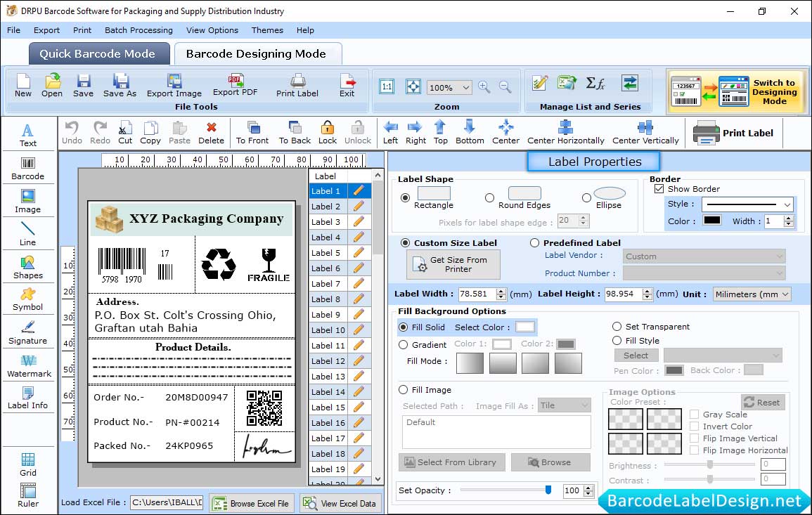Screen dimensions: 812x515
Task: Click the Browse Excel File button
Action: pyautogui.click(x=252, y=503)
